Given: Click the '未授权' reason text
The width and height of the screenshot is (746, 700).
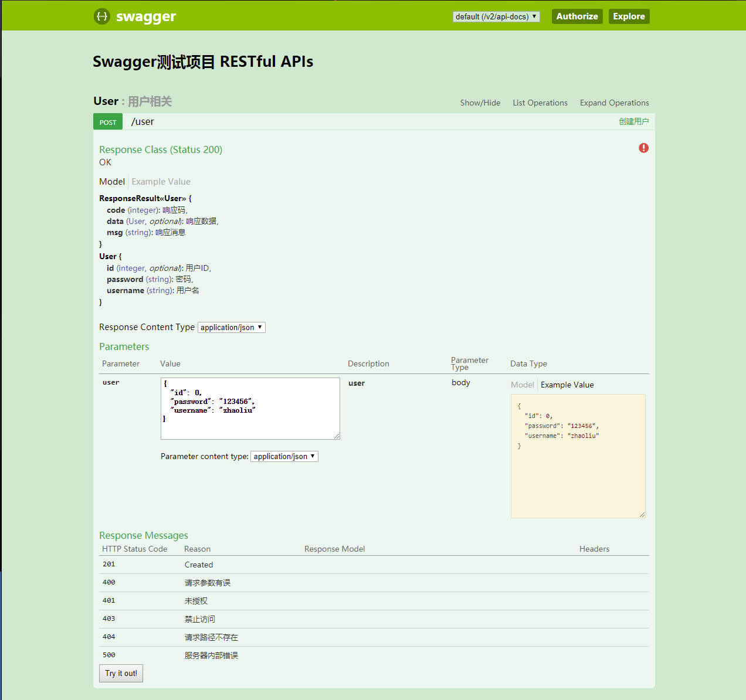Looking at the screenshot, I should [x=196, y=601].
